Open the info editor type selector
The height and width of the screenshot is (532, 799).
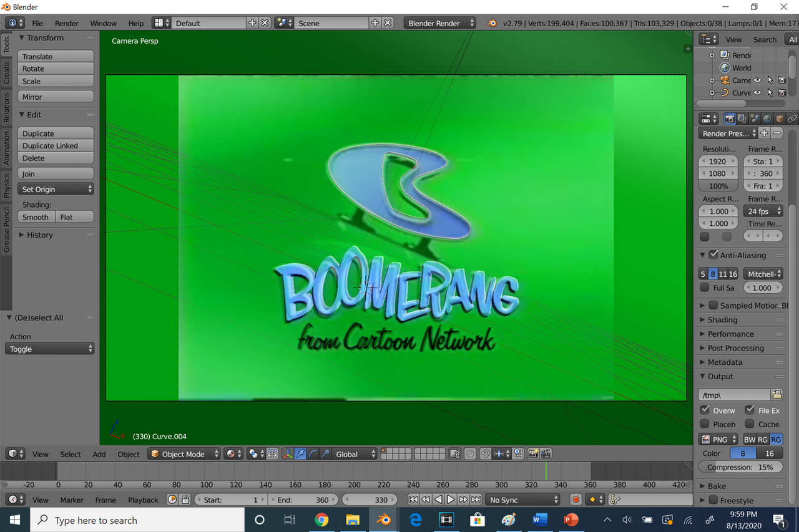(x=15, y=23)
